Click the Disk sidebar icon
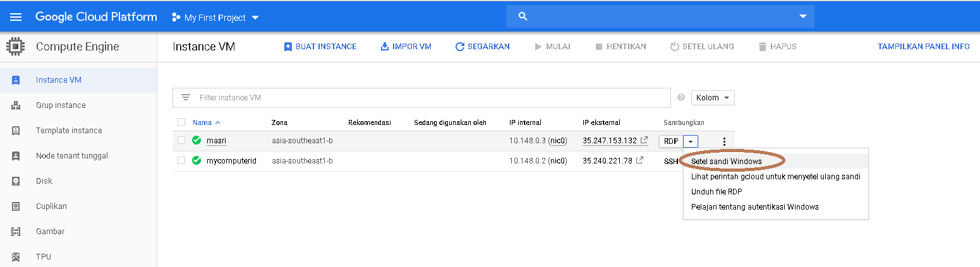 click(x=16, y=181)
